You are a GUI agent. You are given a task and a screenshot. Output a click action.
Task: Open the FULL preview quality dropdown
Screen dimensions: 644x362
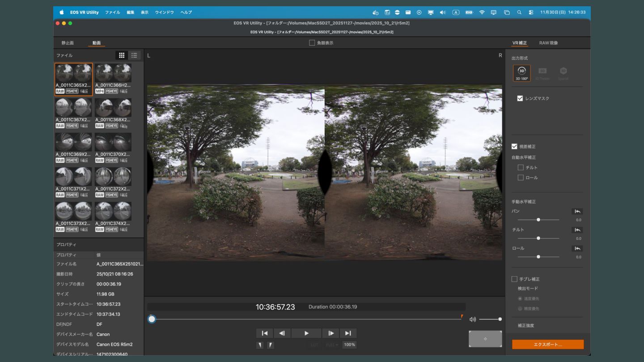(x=332, y=345)
